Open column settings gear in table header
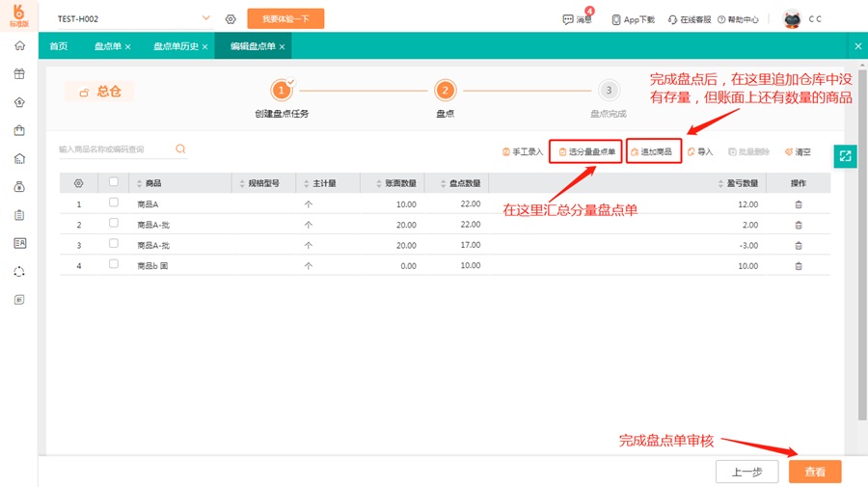Viewport: 868px width, 487px height. click(79, 183)
